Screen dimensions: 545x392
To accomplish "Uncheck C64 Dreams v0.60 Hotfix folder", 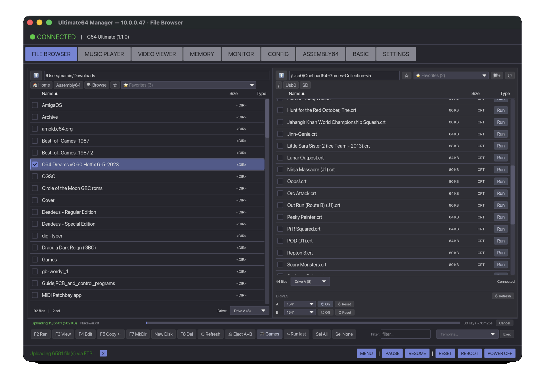I will pos(35,165).
